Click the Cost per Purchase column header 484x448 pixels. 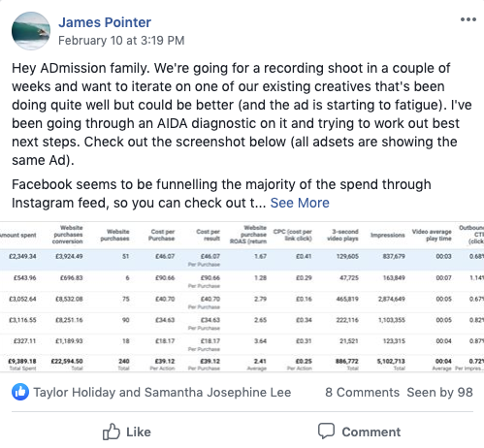pos(161,235)
